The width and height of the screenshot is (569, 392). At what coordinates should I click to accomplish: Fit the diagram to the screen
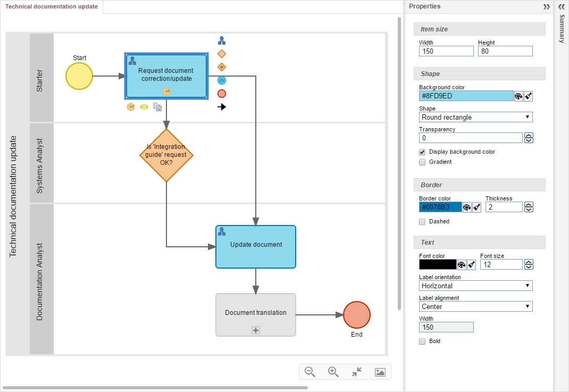click(x=357, y=372)
